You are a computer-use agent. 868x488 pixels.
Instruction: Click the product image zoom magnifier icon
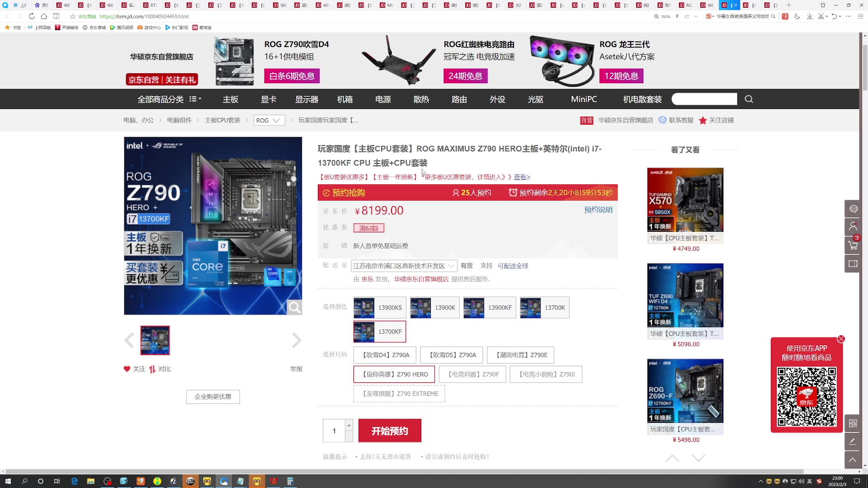tap(294, 308)
